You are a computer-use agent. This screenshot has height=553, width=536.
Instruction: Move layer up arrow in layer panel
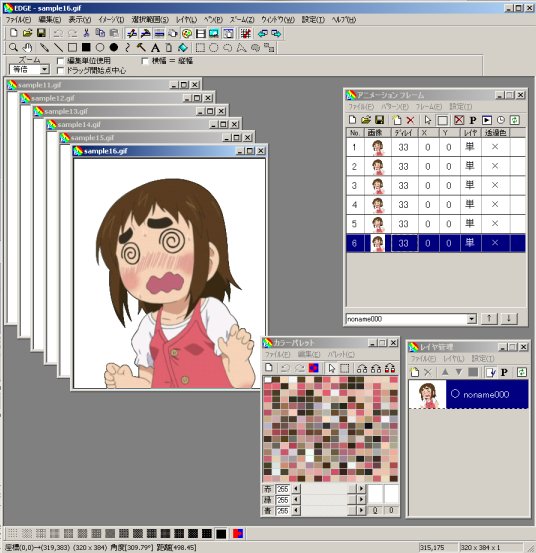click(x=445, y=372)
